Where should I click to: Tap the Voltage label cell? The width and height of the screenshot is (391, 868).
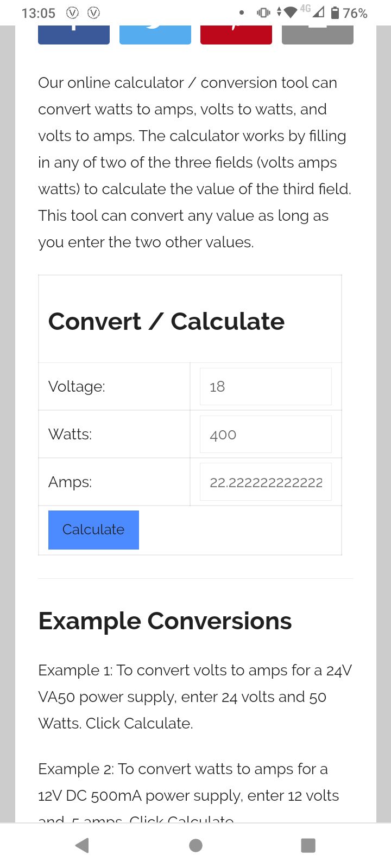pyautogui.click(x=77, y=386)
